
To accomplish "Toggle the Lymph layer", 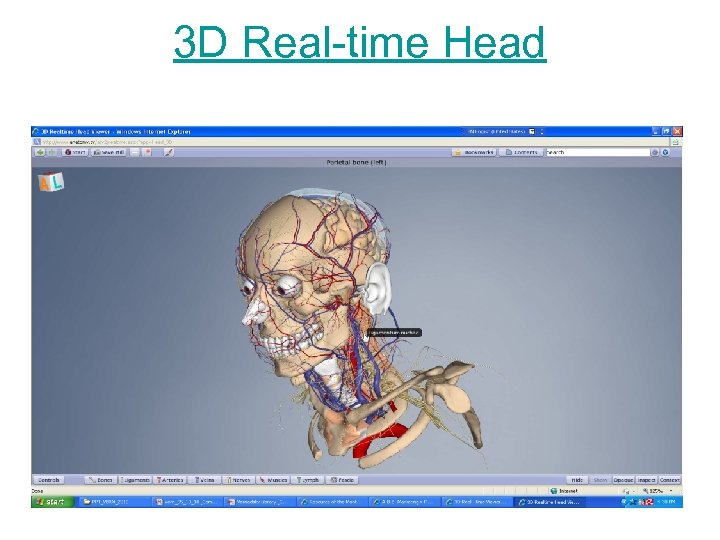I will [x=308, y=480].
